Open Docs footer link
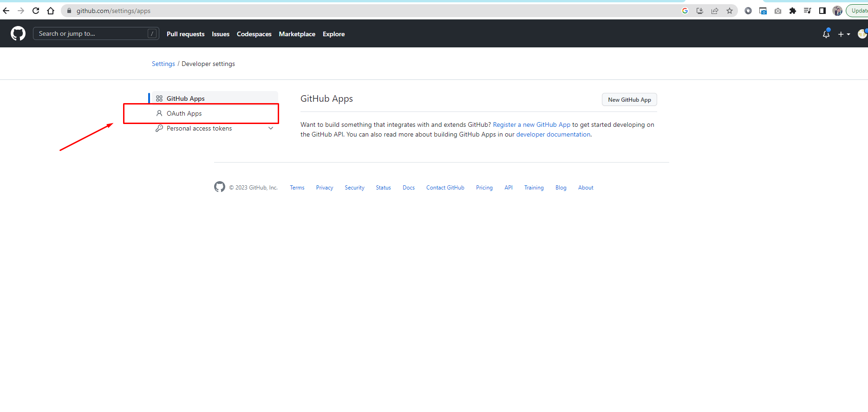 coord(409,188)
